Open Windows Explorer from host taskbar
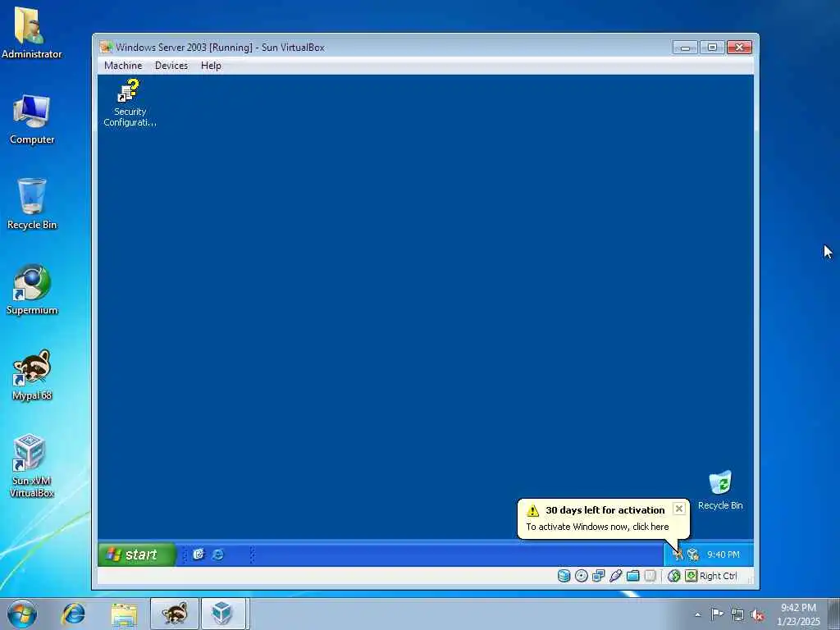The width and height of the screenshot is (840, 630). point(125,614)
